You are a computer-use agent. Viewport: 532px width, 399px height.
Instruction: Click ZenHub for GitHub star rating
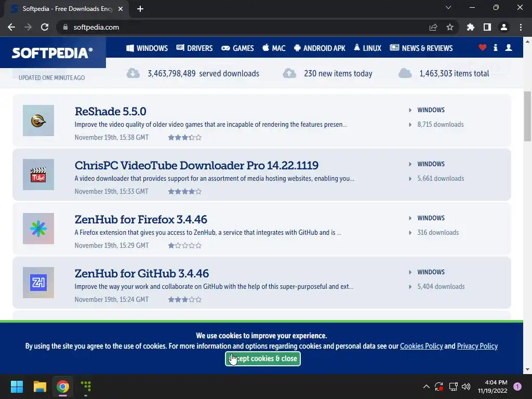point(184,299)
